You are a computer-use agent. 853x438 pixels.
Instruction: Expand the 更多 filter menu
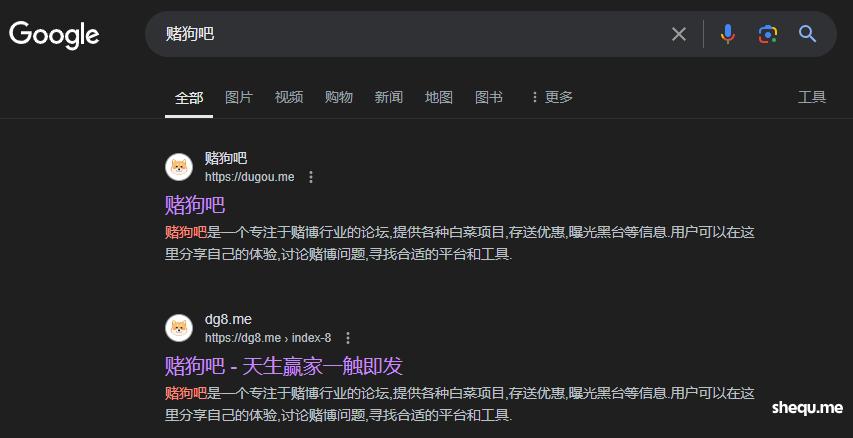[551, 97]
